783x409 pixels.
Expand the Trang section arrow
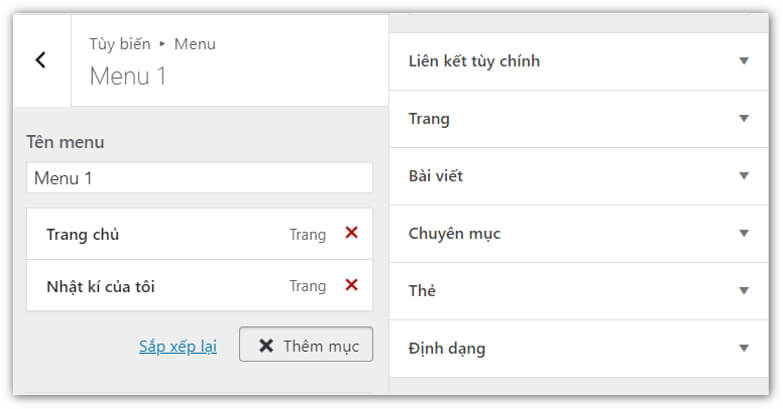click(x=743, y=118)
